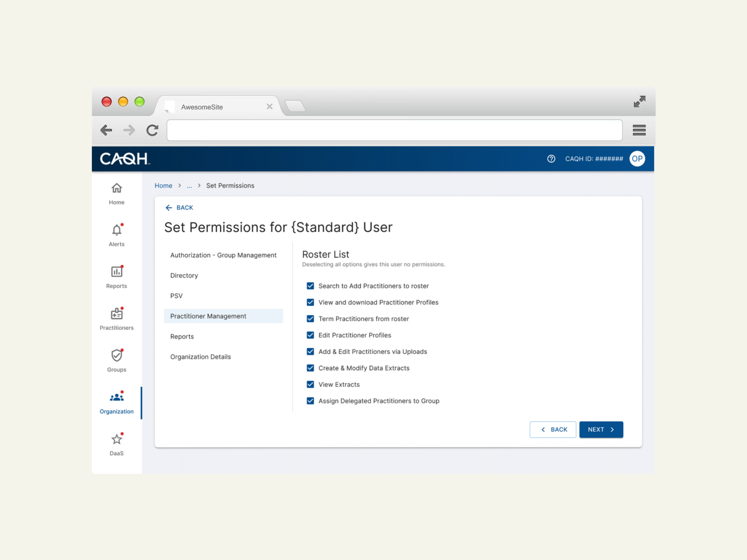Open the Practitioners sidebar icon
Viewport: 747px width, 560px height.
(x=116, y=313)
